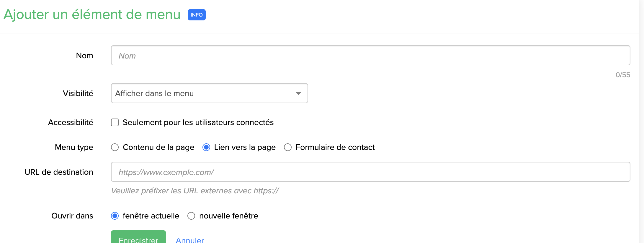Viewport: 644px width, 243px height.
Task: Select Lien vers la page radio
Action: (206, 147)
